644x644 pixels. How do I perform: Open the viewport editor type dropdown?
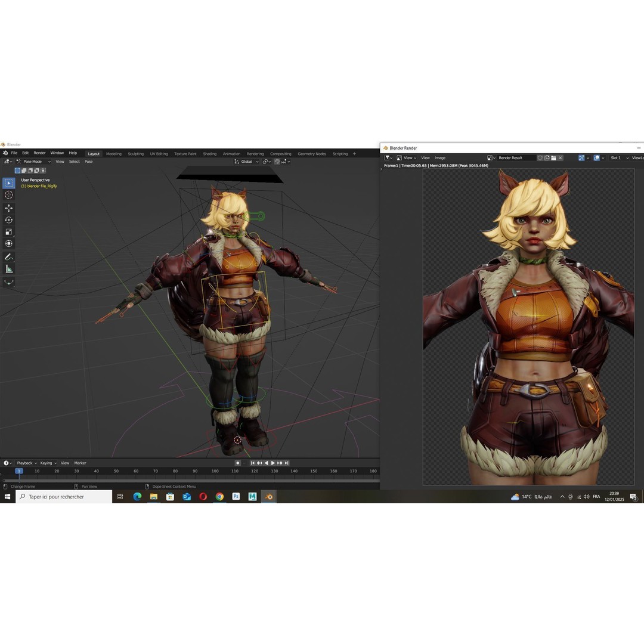pos(7,162)
